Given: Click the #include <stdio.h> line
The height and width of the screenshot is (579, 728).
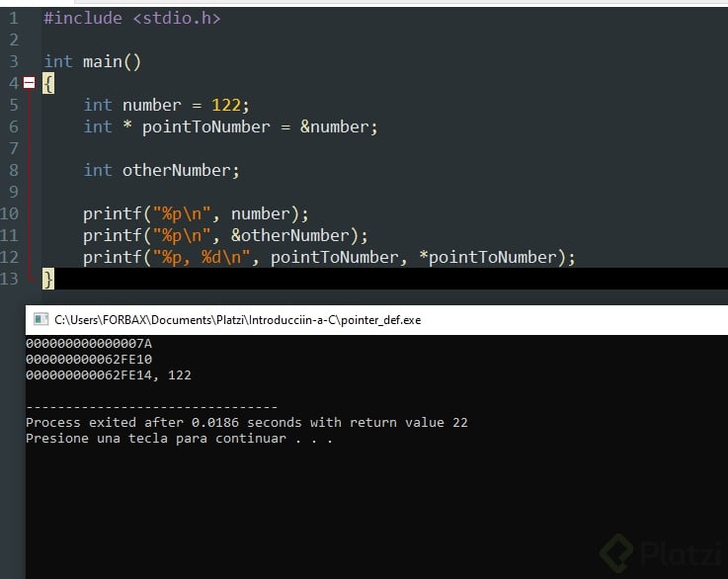Looking at the screenshot, I should coord(131,18).
